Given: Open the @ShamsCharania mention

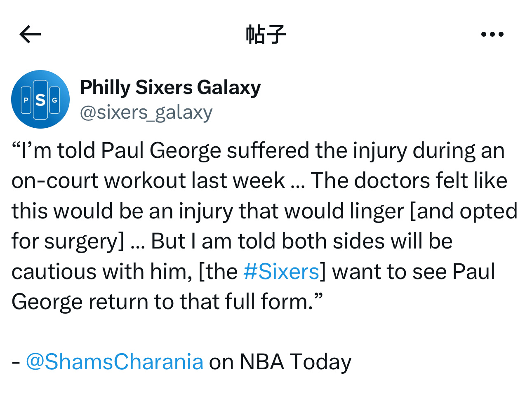Looking at the screenshot, I should [x=115, y=361].
